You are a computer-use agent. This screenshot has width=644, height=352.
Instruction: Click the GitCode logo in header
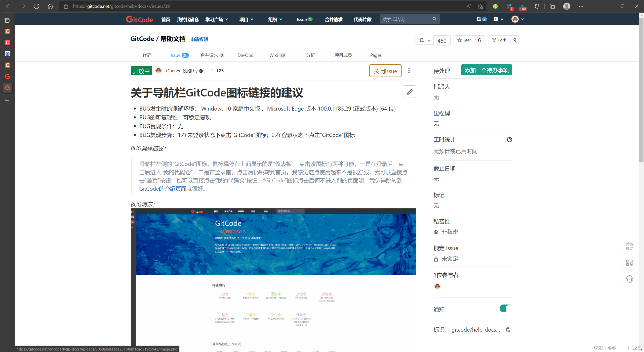click(x=139, y=19)
